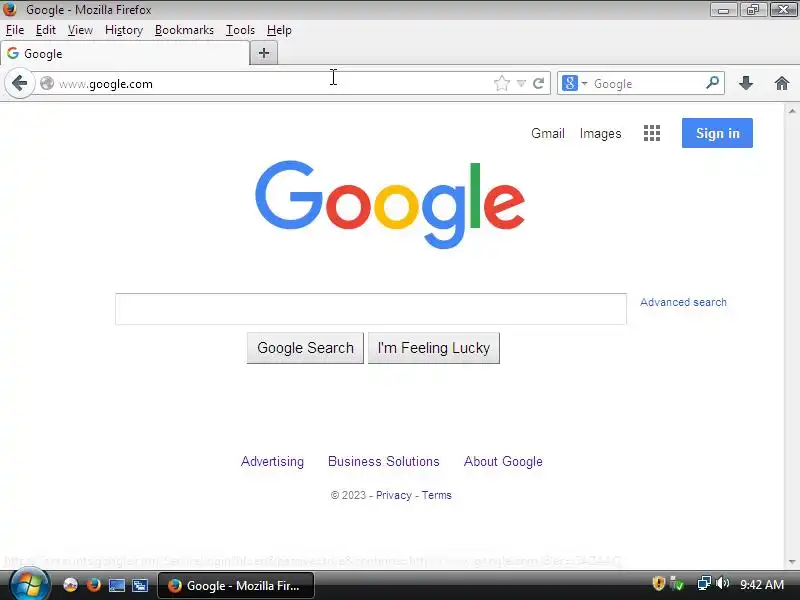Click the Switch between windows quick launch icon
Image resolution: width=800 pixels, height=600 pixels.
(x=140, y=585)
